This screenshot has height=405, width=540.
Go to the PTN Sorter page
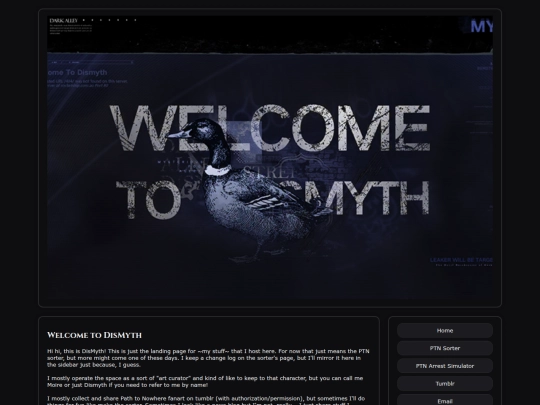pos(445,348)
